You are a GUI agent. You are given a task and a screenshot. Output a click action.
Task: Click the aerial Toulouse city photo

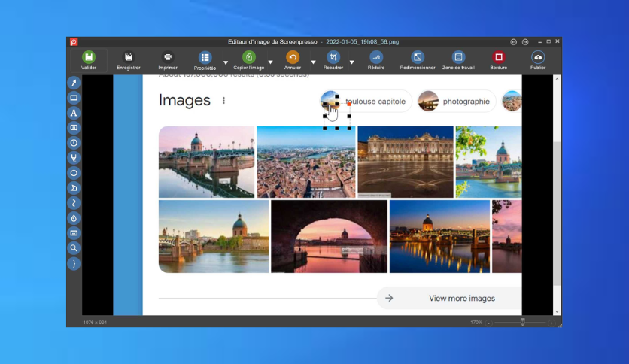(306, 162)
